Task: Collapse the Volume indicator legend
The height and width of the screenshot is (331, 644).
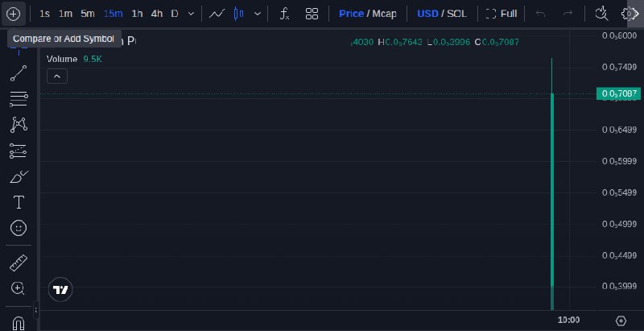Action: tap(57, 77)
